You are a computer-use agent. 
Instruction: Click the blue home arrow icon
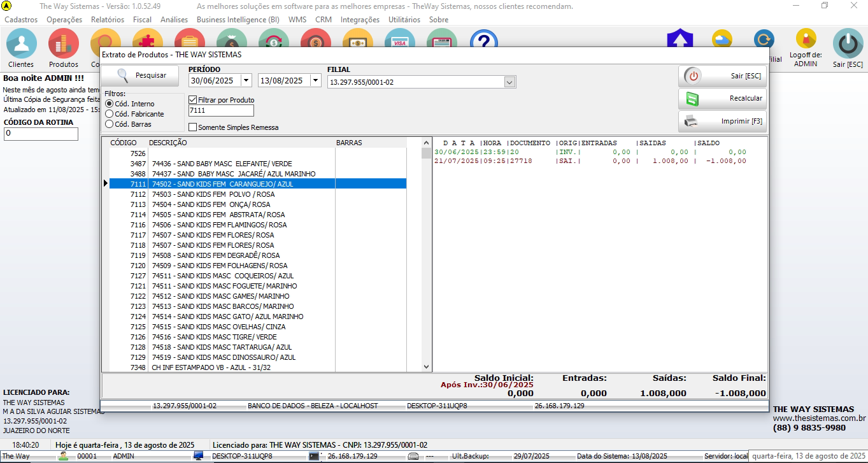pyautogui.click(x=679, y=39)
